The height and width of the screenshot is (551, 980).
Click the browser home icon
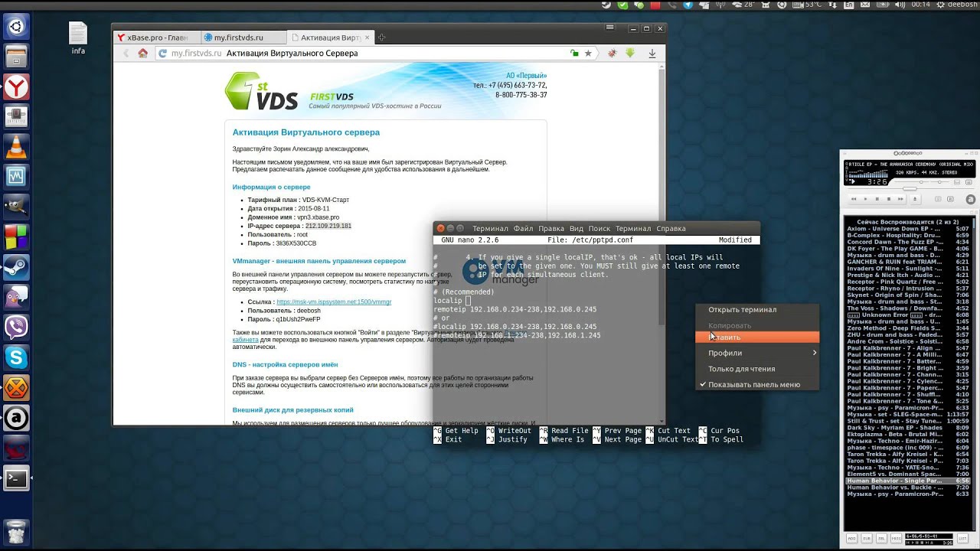coord(142,54)
